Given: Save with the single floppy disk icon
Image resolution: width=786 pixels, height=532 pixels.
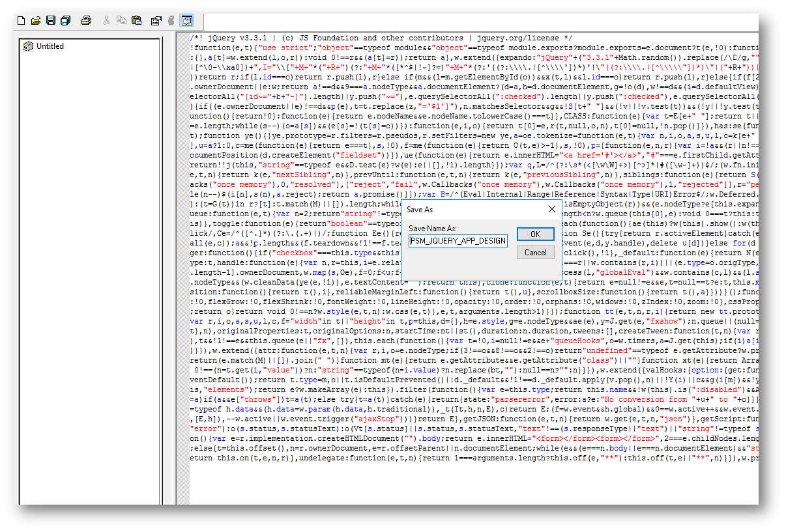Looking at the screenshot, I should coord(51,21).
